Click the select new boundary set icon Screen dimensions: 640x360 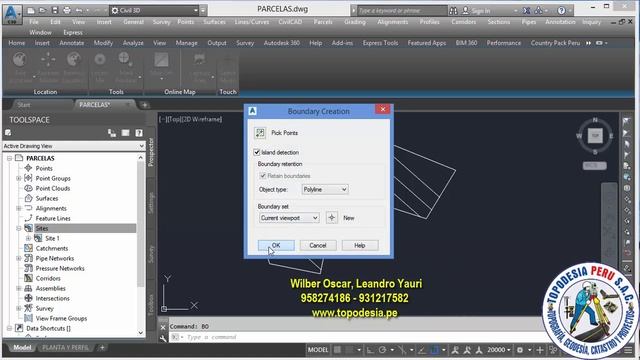pyautogui.click(x=331, y=218)
